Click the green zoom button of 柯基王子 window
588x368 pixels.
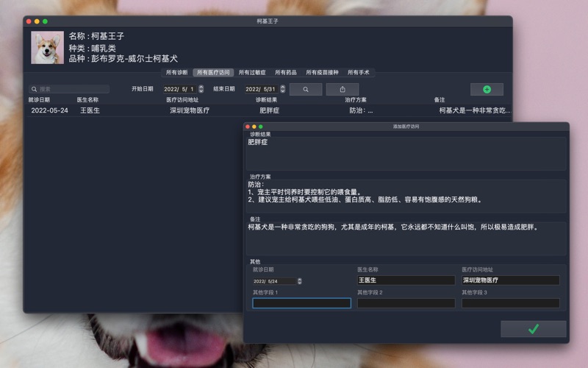click(45, 21)
